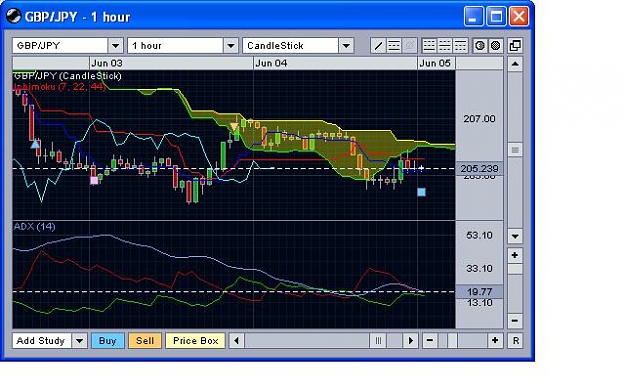The height and width of the screenshot is (391, 625).
Task: Open the currency pair dropdown arrow
Action: pos(116,46)
